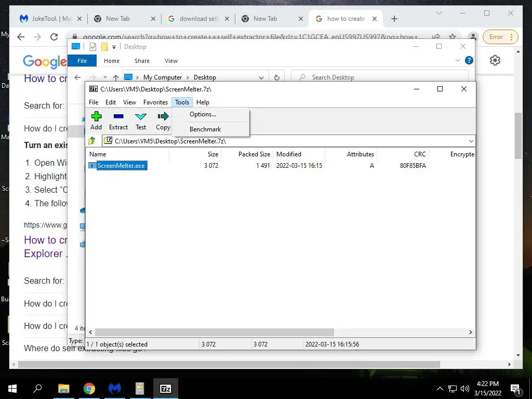
Task: Open File Explorer from the taskbar
Action: 63,389
